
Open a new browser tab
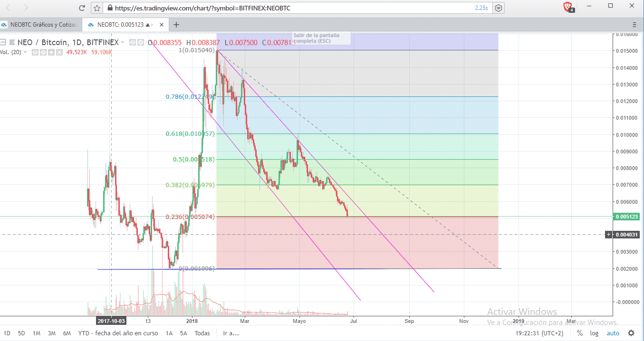pos(176,25)
